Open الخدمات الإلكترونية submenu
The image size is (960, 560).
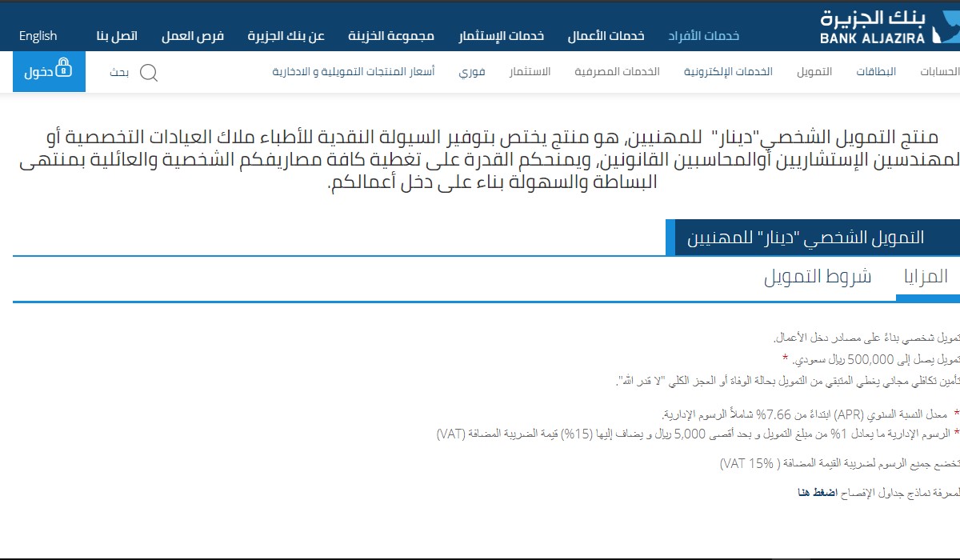click(728, 72)
